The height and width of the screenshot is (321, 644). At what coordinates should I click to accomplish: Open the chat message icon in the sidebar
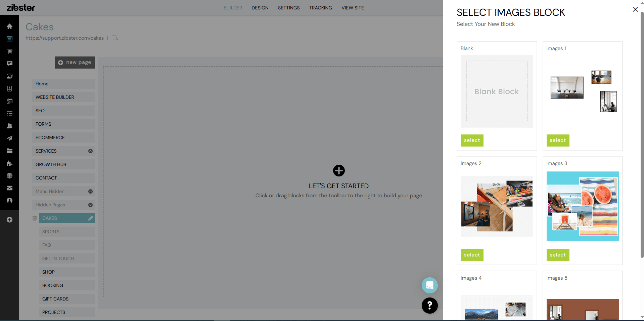(9, 64)
